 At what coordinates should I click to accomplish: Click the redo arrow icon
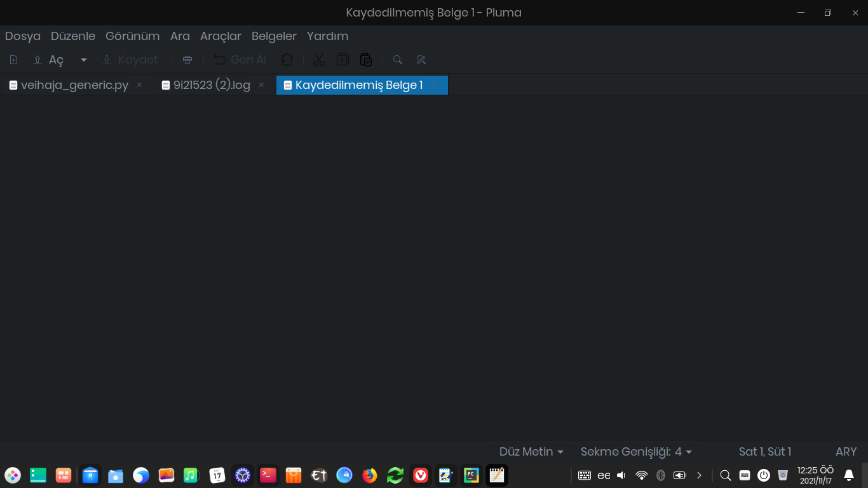(287, 60)
